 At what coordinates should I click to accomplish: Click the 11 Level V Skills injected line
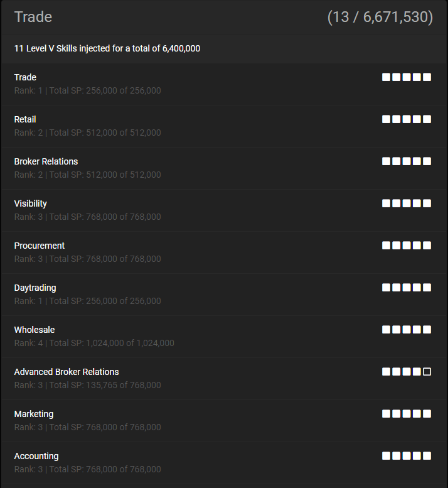[x=107, y=48]
